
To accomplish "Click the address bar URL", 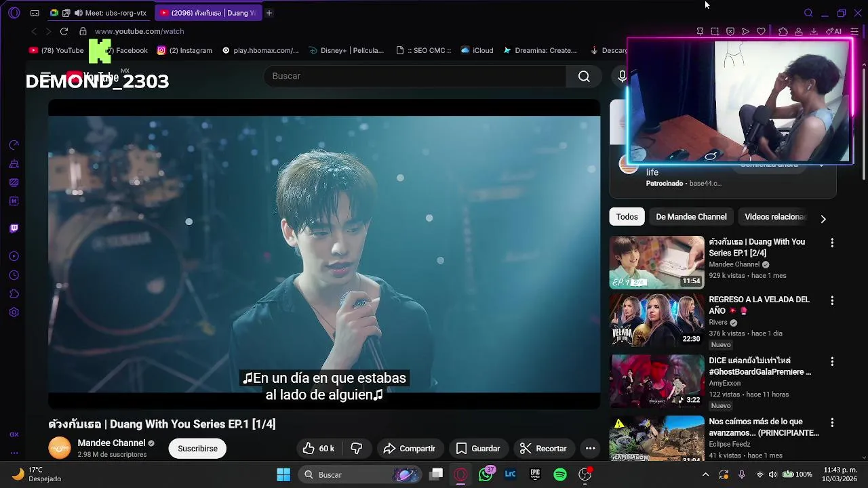I will tap(139, 31).
